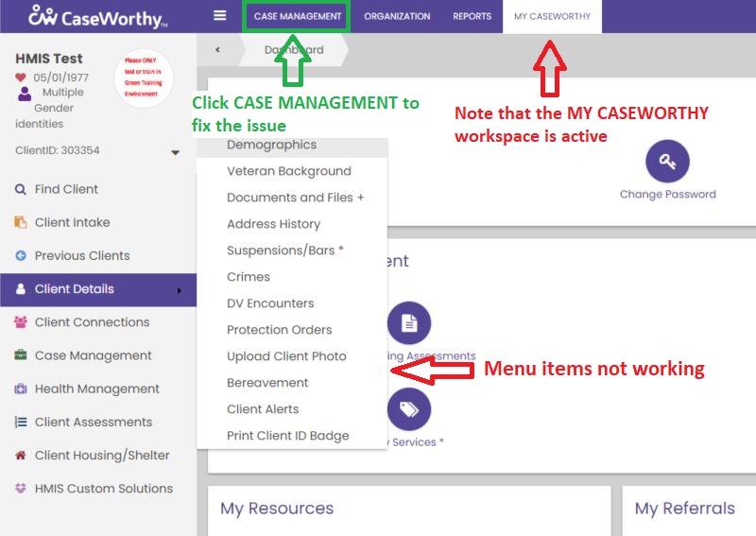Click the Assessments document icon button
The height and width of the screenshot is (536, 756).
pos(409,322)
